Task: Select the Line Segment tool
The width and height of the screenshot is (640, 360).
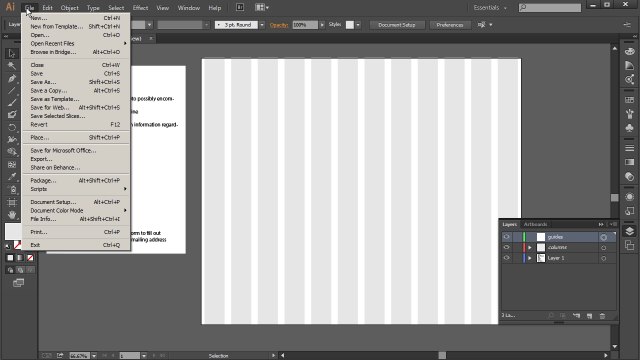Action: [x=12, y=91]
